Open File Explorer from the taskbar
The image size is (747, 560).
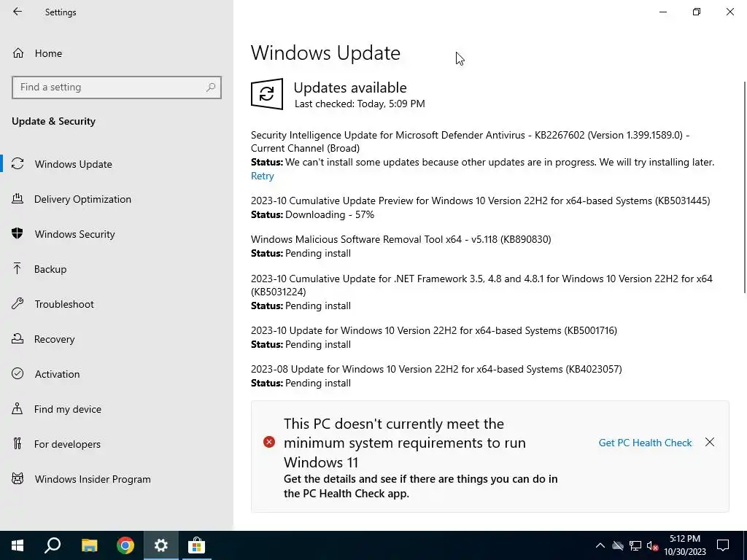[x=89, y=545]
